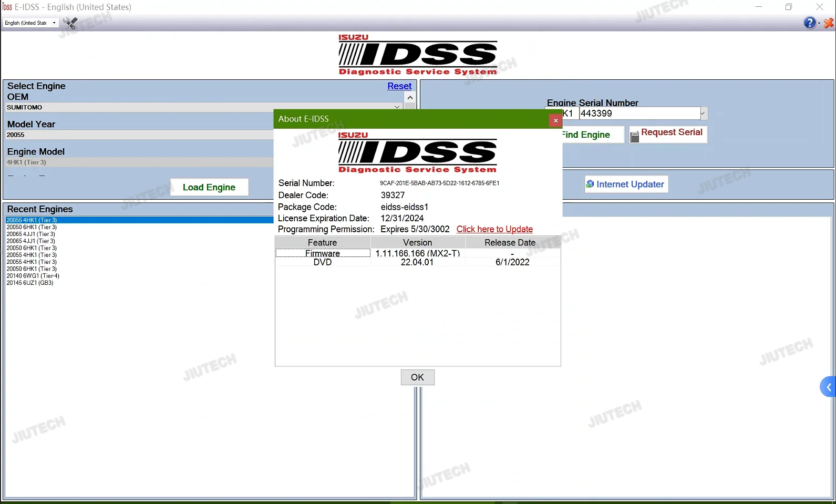This screenshot has height=504, width=836.
Task: Click the firmware version 1.11.166.166 (MX2-T)
Action: click(418, 253)
